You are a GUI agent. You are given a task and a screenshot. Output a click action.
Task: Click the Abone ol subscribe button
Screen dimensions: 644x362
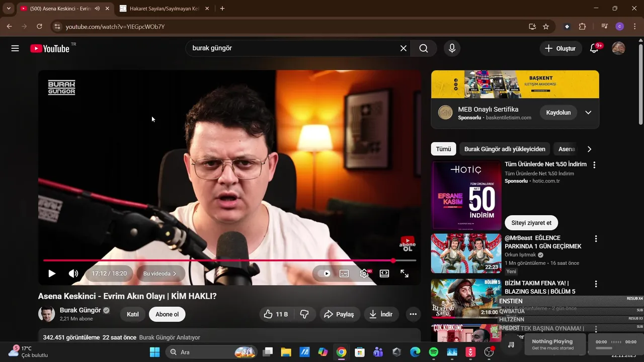pyautogui.click(x=167, y=314)
